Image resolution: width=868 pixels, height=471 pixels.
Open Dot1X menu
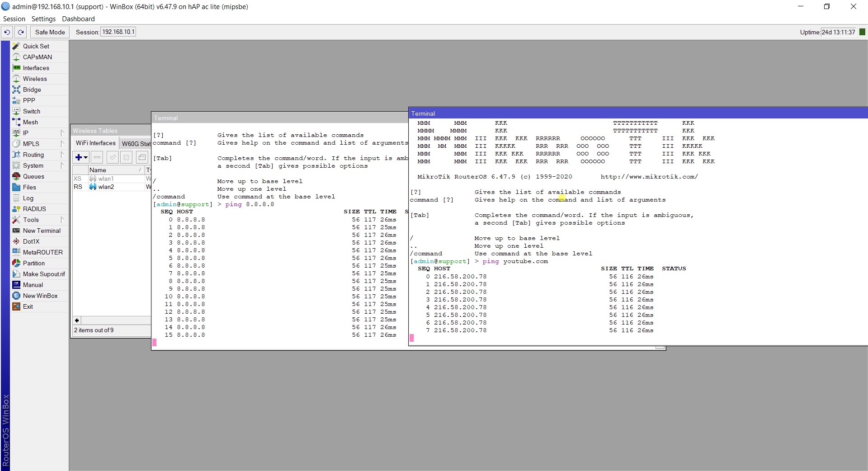(31, 241)
